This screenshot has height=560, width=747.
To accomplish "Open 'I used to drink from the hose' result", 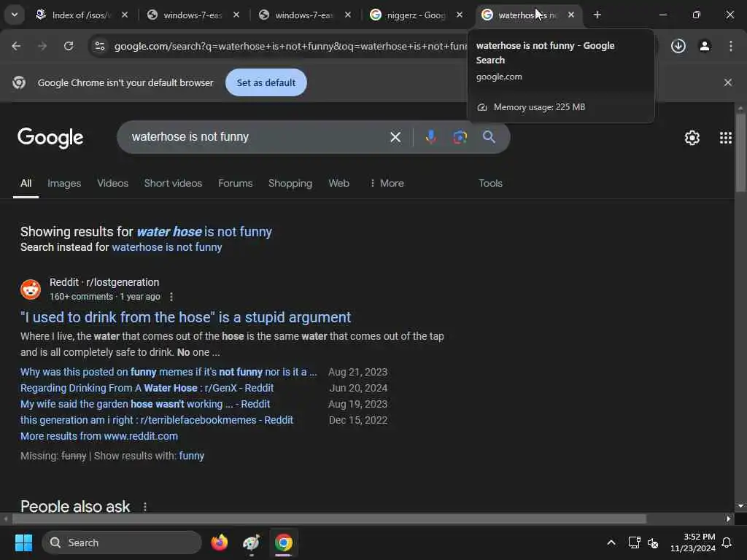I will click(x=186, y=317).
